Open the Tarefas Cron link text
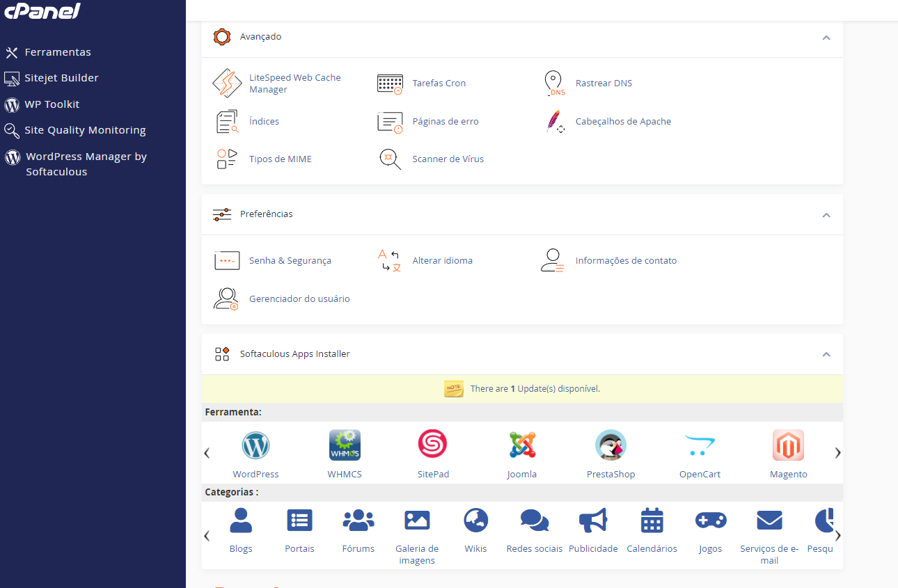 click(439, 84)
